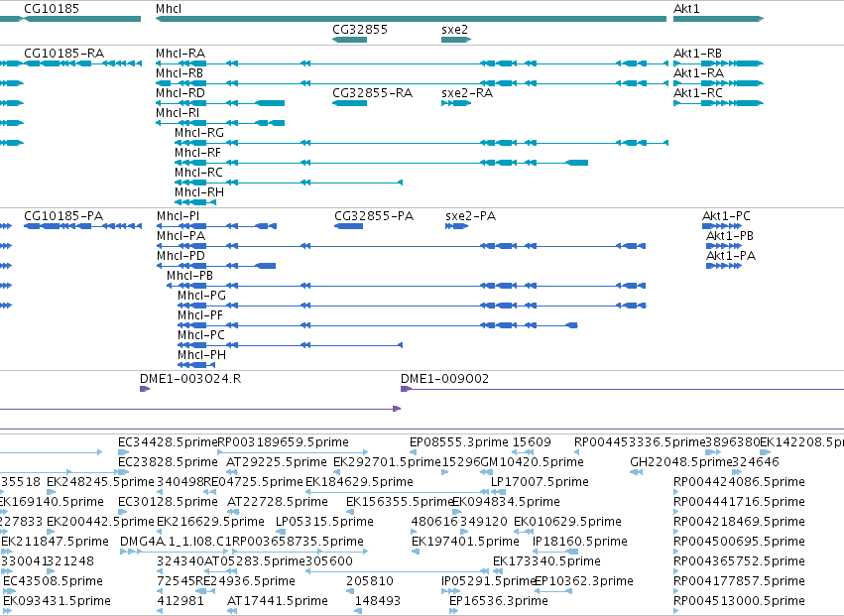
Task: Select the Akt1-PB protein label
Action: pyautogui.click(x=730, y=236)
